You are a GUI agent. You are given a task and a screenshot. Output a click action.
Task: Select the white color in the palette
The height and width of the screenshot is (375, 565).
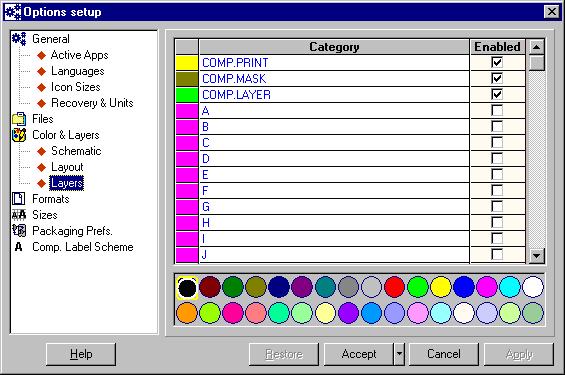533,287
